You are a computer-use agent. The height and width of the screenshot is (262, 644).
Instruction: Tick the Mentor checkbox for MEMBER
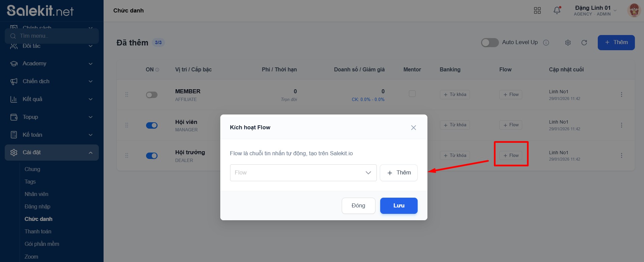[x=412, y=94]
